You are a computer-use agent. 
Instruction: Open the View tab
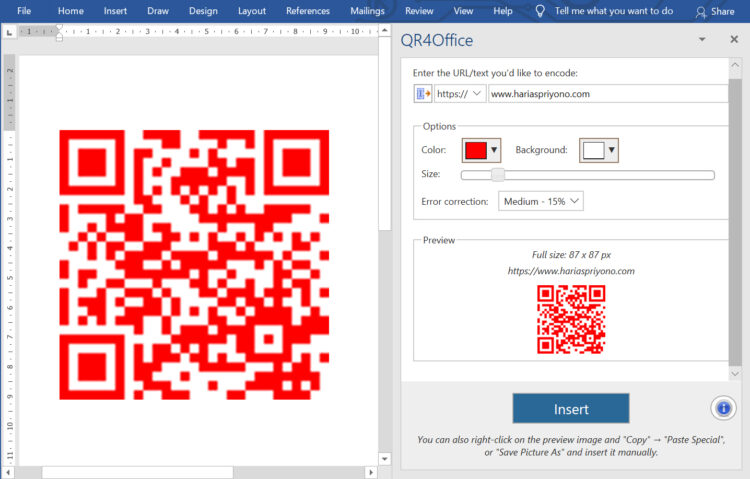coord(463,11)
